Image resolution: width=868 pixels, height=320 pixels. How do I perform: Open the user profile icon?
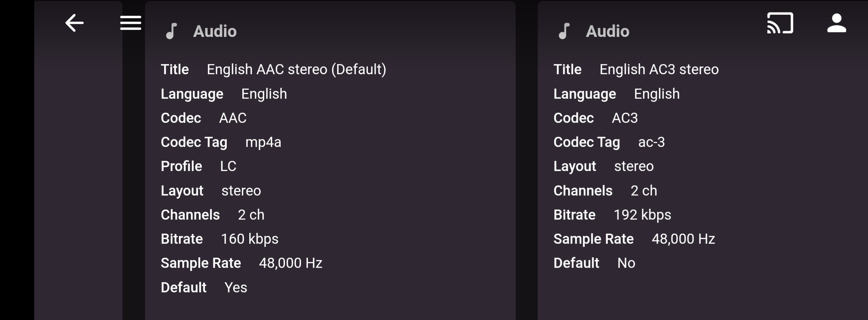point(836,23)
